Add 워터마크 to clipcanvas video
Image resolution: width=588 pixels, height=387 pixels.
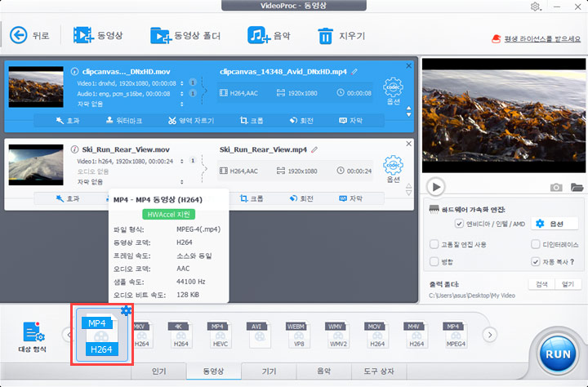pyautogui.click(x=124, y=120)
